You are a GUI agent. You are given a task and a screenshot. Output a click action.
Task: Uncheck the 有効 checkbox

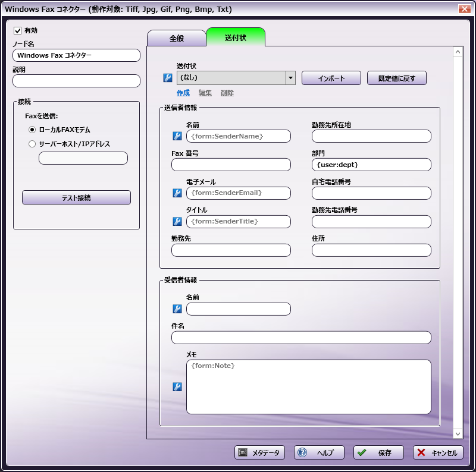tap(17, 30)
